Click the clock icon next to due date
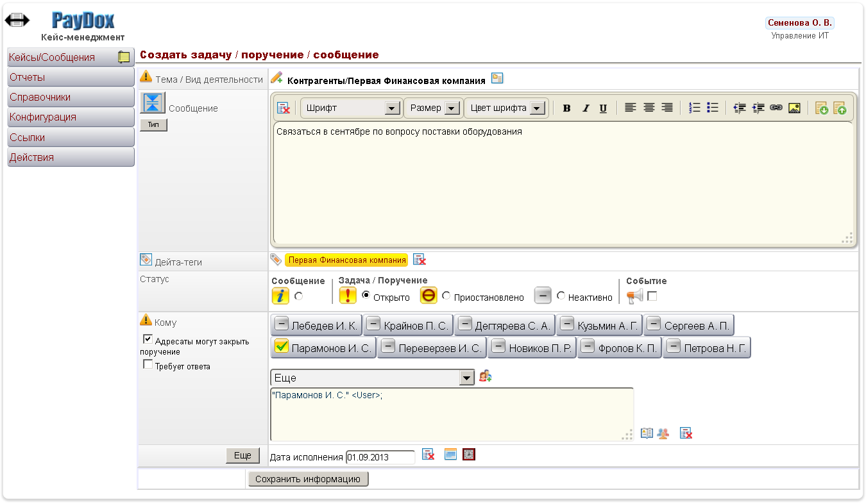The image size is (866, 504). coord(469,455)
